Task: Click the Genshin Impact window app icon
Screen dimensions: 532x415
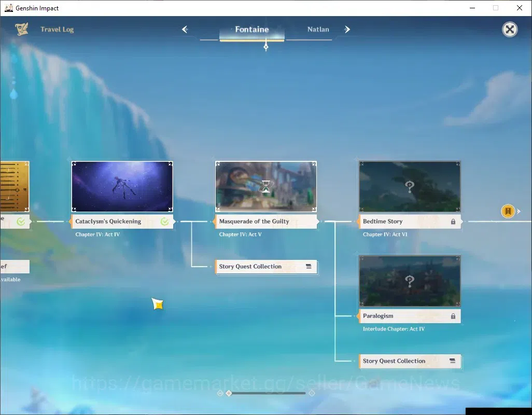Action: 8,8
